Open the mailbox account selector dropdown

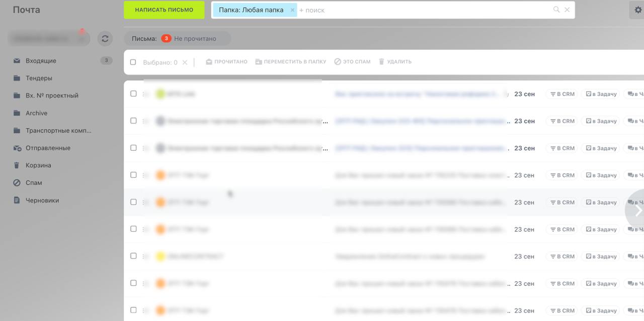click(49, 38)
